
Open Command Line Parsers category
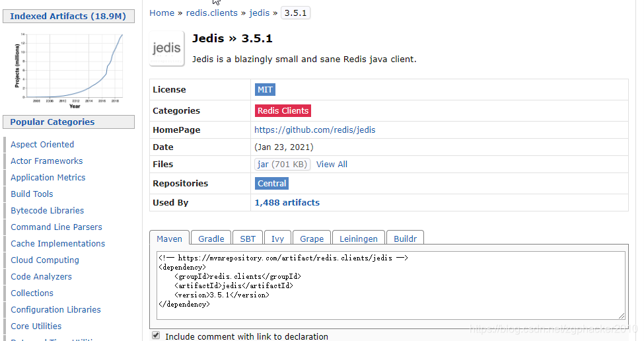56,227
